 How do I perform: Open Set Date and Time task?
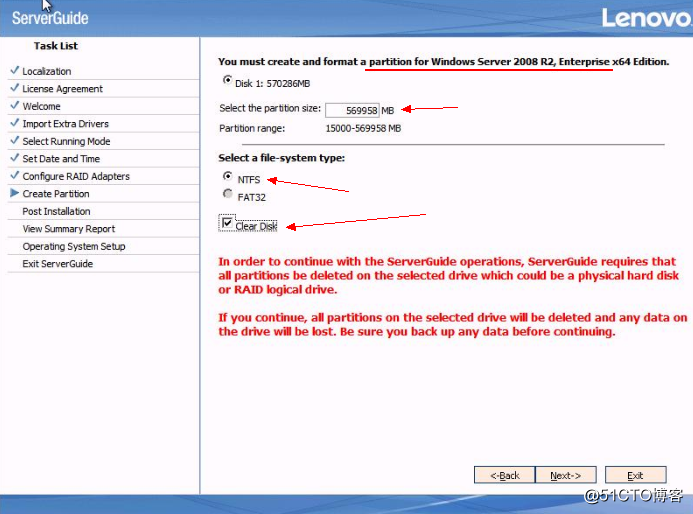(x=61, y=159)
